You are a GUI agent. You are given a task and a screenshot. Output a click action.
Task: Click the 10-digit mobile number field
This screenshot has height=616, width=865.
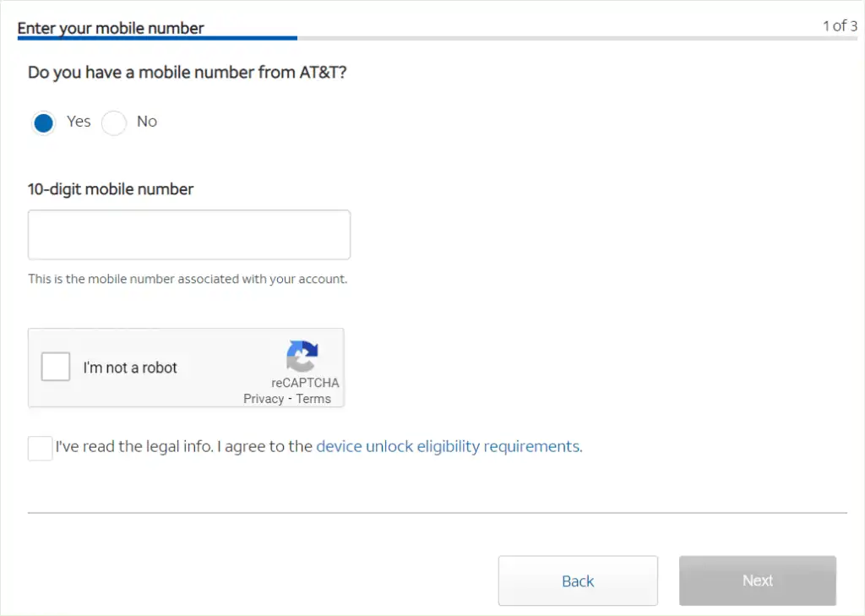pos(189,235)
